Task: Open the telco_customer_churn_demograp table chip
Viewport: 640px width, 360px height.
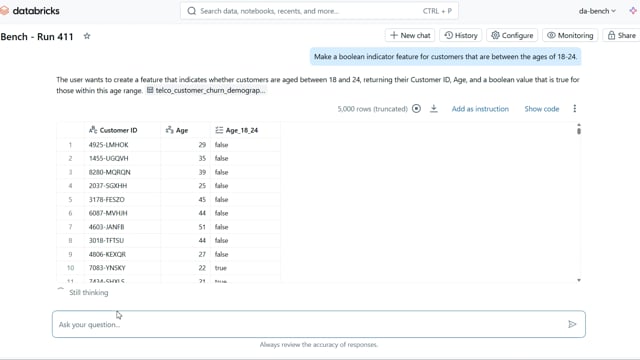Action: click(206, 90)
